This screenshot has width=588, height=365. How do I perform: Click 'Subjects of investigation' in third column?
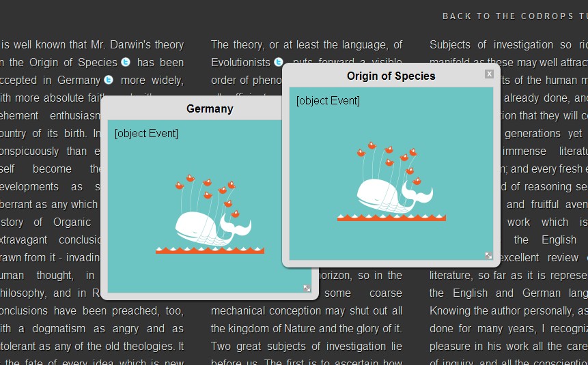pyautogui.click(x=491, y=44)
